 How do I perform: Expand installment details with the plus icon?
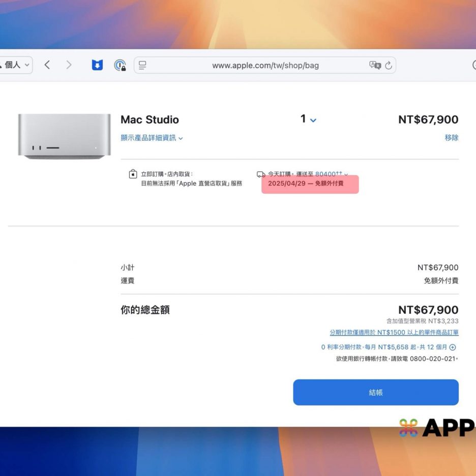point(453,347)
